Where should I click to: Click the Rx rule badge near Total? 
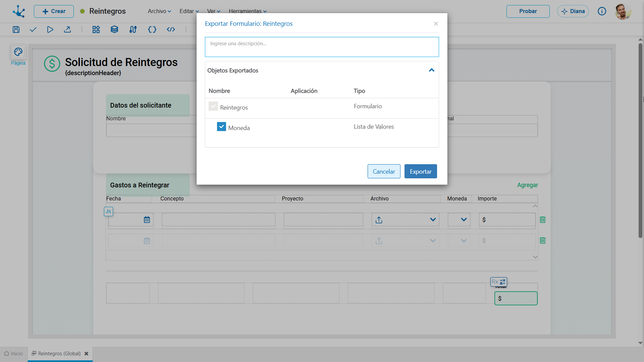pyautogui.click(x=499, y=282)
